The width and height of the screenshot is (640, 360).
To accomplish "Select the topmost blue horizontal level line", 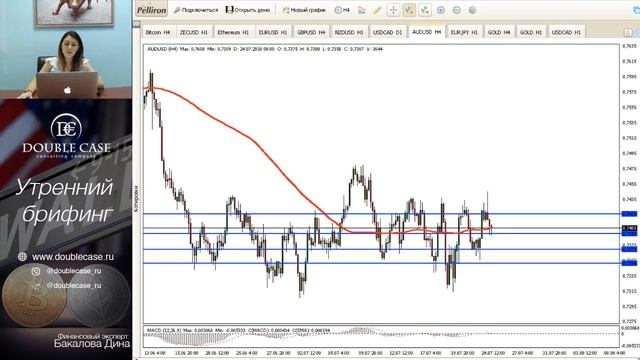I will 382,213.
